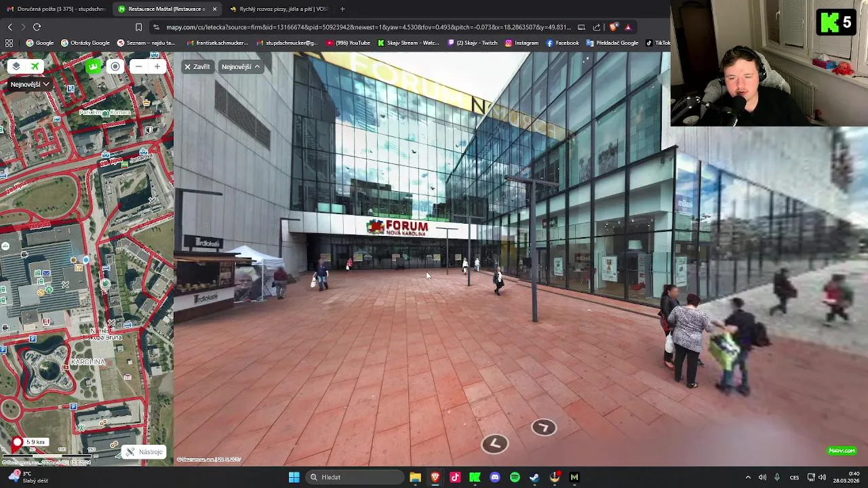Click the microphone tray icon
The image size is (868, 488).
point(777,477)
